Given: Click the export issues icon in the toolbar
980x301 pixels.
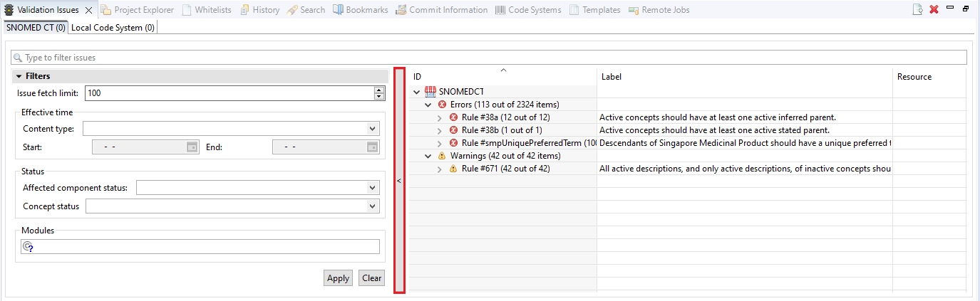Looking at the screenshot, I should pyautogui.click(x=918, y=10).
